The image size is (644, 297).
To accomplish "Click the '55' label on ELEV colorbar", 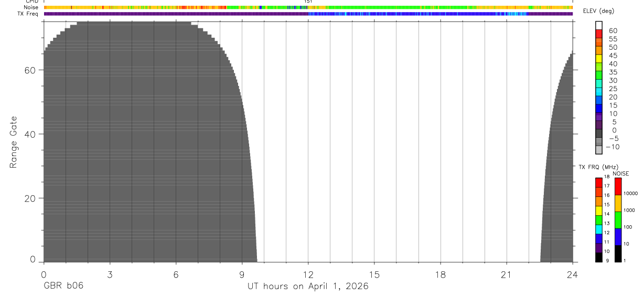I will coord(613,39).
